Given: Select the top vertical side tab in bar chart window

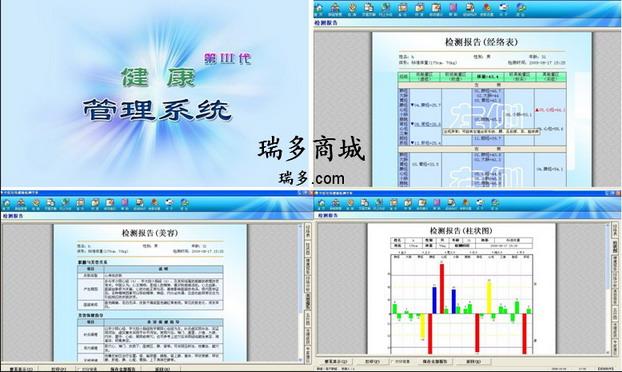Looking at the screenshot, I should click(614, 230).
